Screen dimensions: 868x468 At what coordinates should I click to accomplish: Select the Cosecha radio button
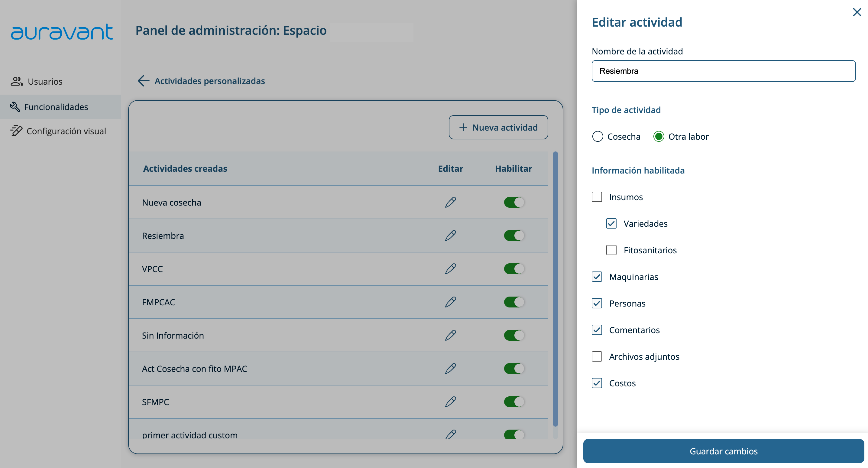point(598,137)
